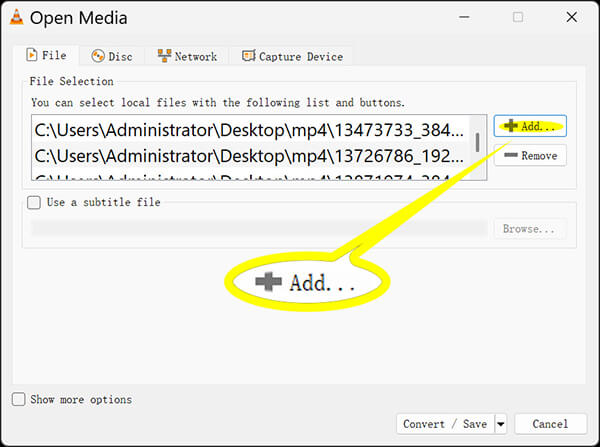Select the 13473733 file path entry
This screenshot has width=600, height=447.
click(249, 130)
